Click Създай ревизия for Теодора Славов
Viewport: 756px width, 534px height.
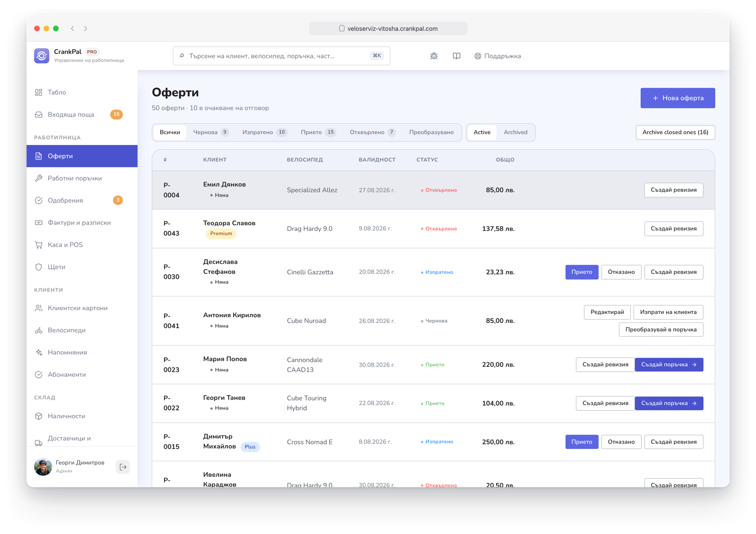pos(673,229)
